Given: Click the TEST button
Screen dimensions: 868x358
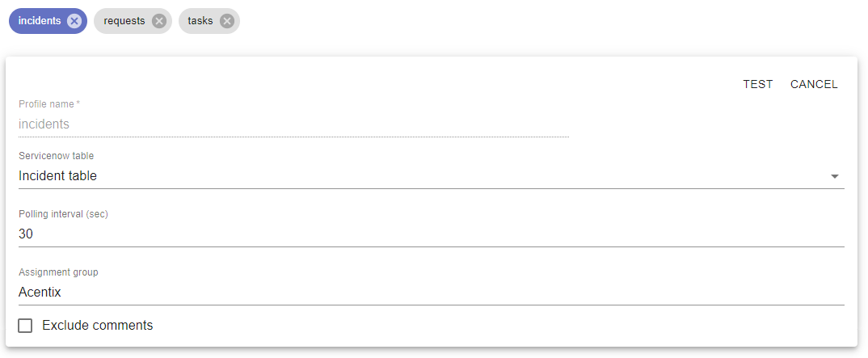Looking at the screenshot, I should click(x=758, y=84).
